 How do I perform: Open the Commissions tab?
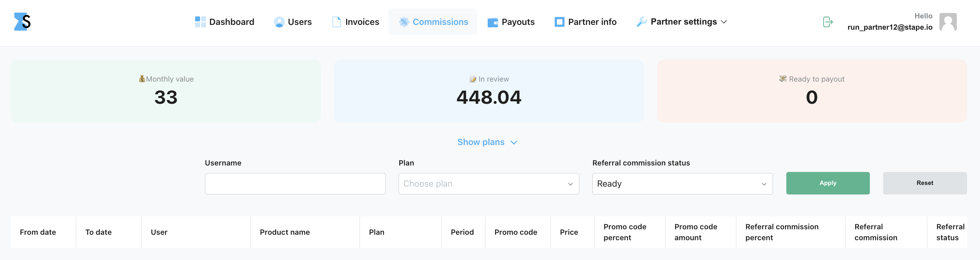pyautogui.click(x=433, y=22)
